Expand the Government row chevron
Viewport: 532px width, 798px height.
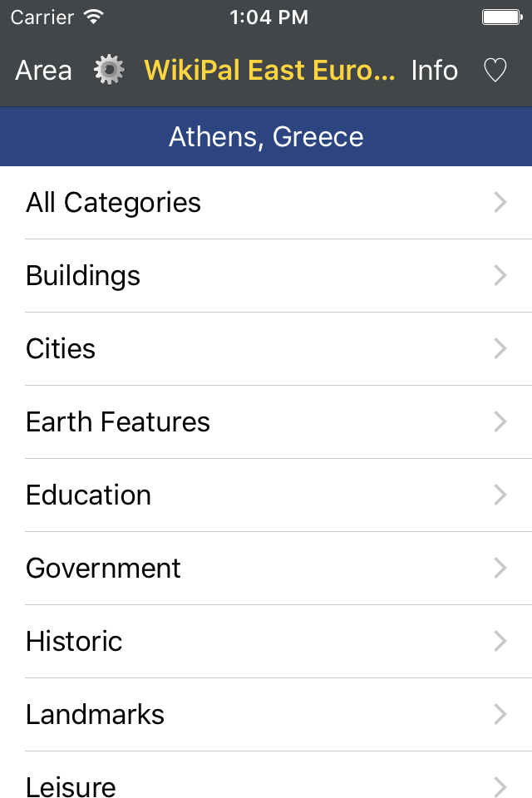(500, 568)
